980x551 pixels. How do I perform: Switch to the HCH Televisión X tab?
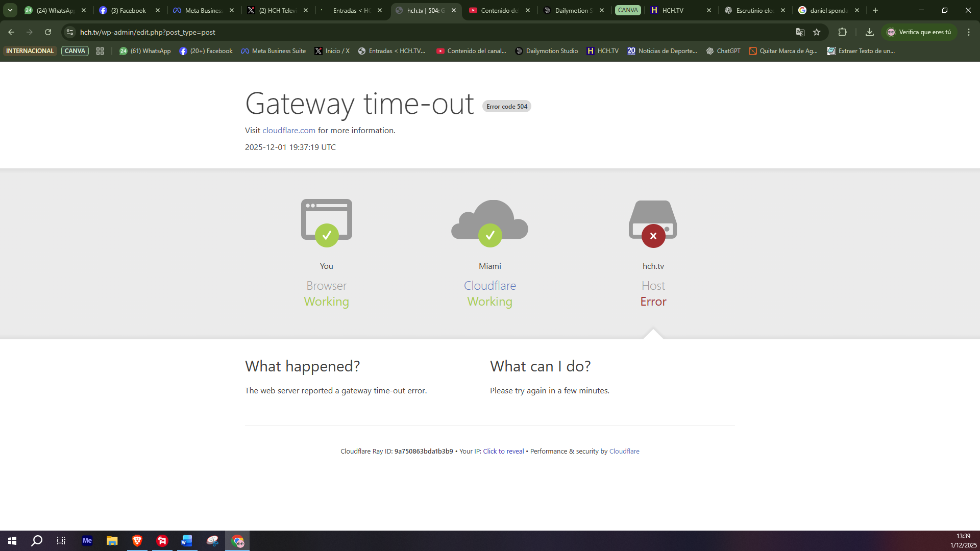click(278, 10)
